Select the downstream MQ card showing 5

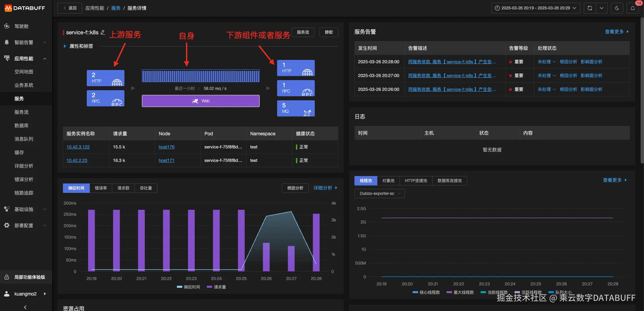click(296, 108)
